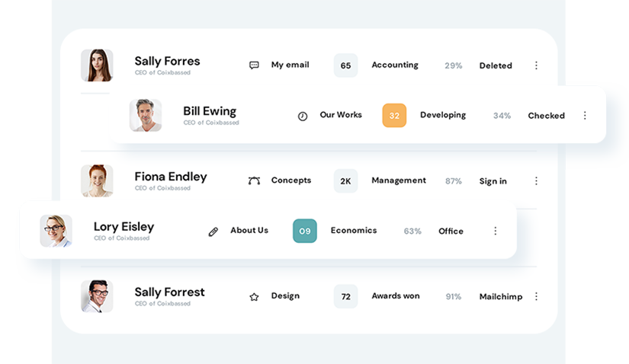
Task: Open Fiona Endley's avatar
Action: pyautogui.click(x=97, y=181)
